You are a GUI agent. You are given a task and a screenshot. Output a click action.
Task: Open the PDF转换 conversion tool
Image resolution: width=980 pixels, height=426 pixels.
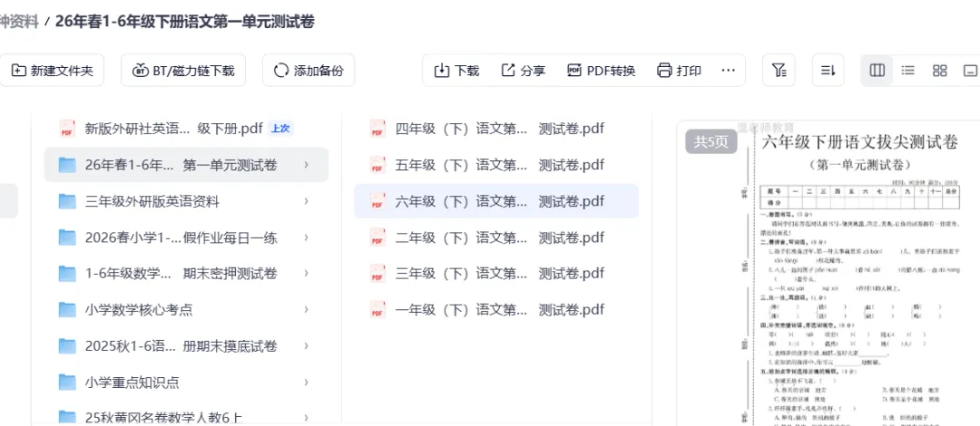[x=574, y=71]
